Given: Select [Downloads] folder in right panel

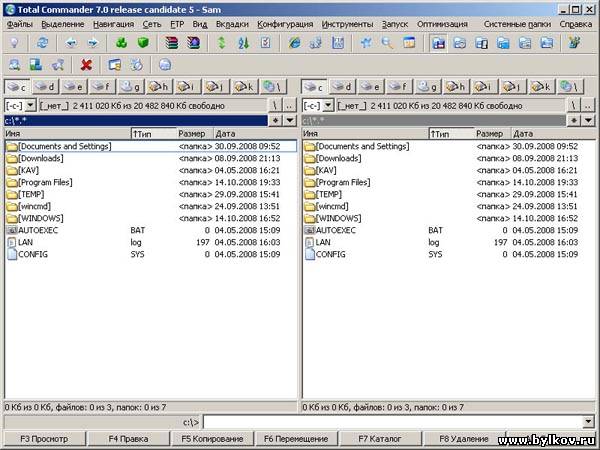Looking at the screenshot, I should [x=448, y=158].
